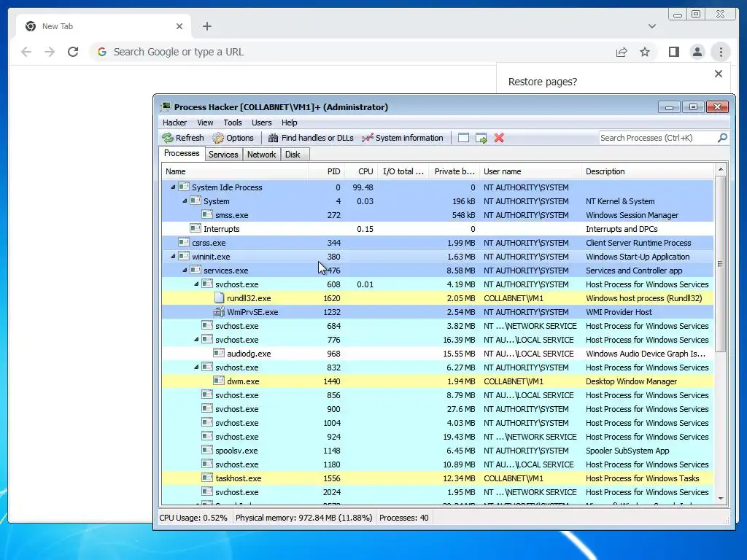Open the Help menu
Viewport: 747px width, 560px height.
(x=289, y=122)
